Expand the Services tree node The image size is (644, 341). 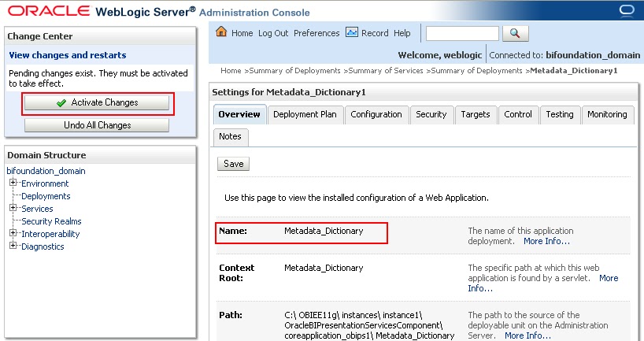(x=13, y=207)
